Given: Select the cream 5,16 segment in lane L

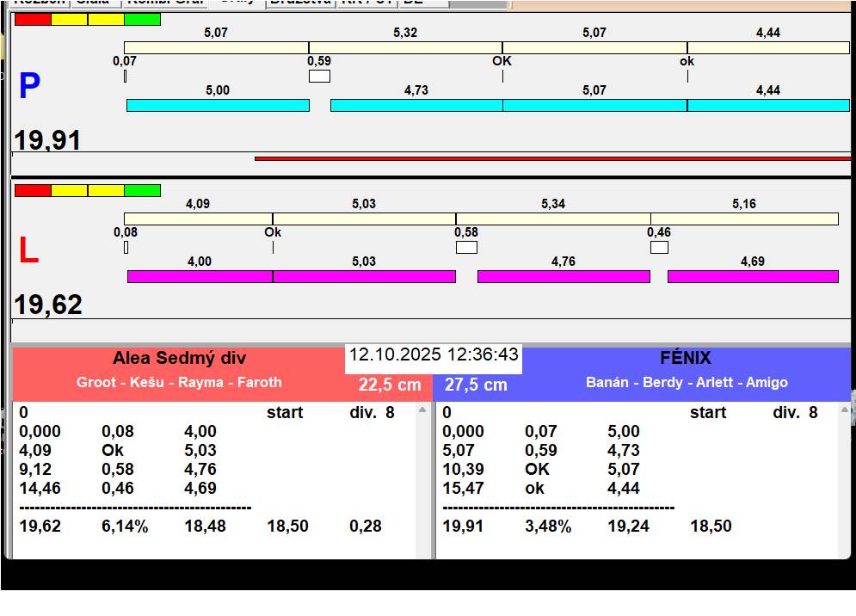Looking at the screenshot, I should pyautogui.click(x=745, y=219).
